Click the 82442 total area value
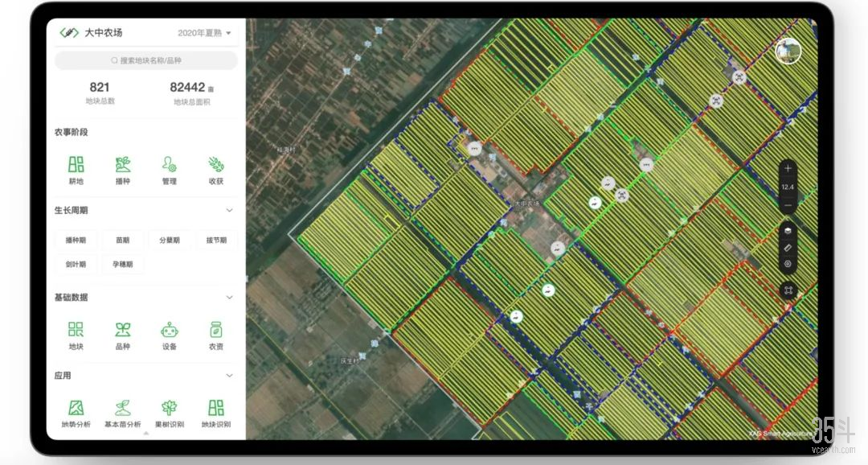868x465 pixels. point(187,87)
